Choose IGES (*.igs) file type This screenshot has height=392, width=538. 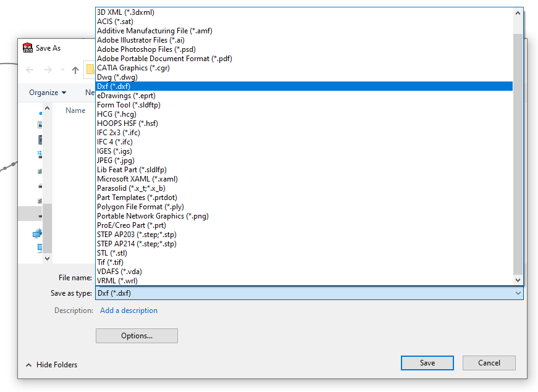114,151
